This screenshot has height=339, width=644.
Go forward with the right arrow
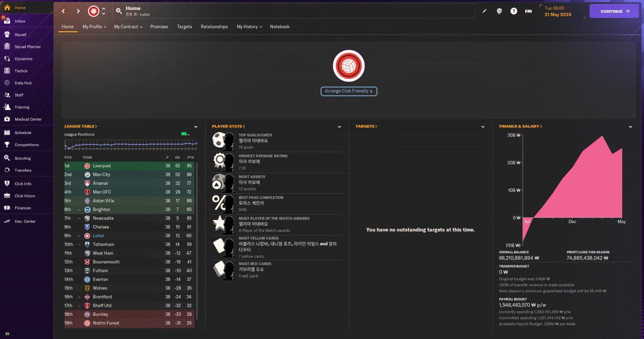[x=78, y=11]
